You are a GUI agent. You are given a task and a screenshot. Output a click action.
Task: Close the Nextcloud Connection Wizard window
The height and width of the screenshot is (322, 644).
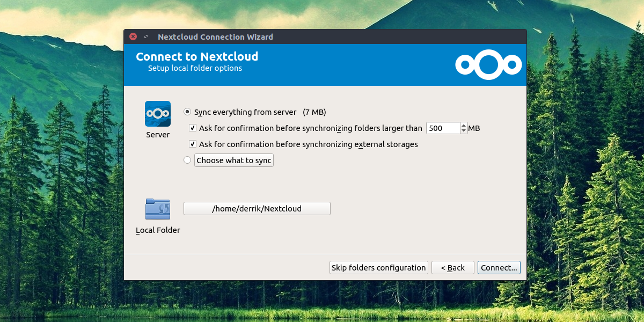[x=133, y=37]
